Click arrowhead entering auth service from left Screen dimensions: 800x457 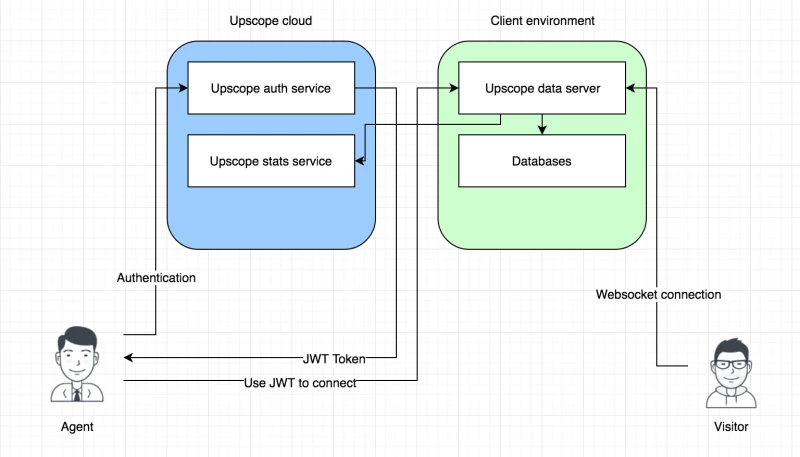coord(183,88)
